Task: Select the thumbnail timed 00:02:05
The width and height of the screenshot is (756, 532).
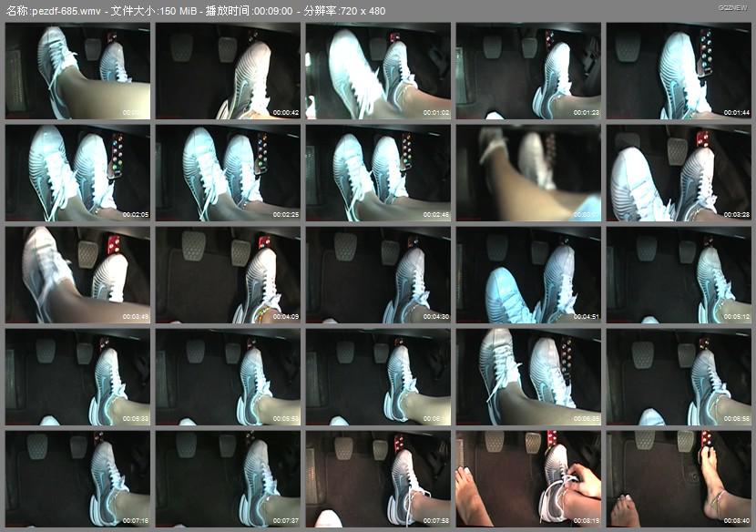Action: click(77, 173)
